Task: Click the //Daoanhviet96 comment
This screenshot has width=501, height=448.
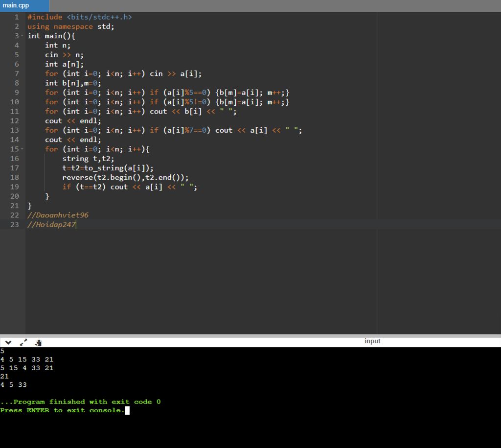Action: (x=58, y=215)
